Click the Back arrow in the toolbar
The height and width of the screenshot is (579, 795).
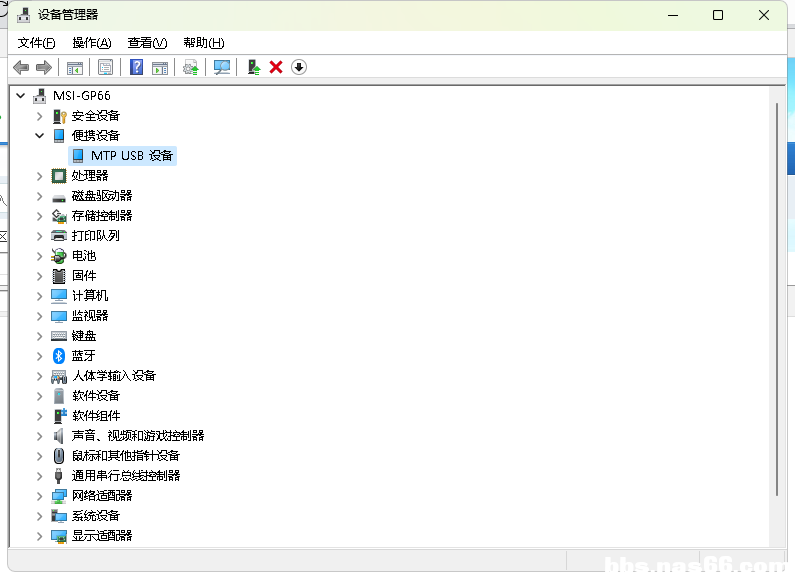pos(20,67)
